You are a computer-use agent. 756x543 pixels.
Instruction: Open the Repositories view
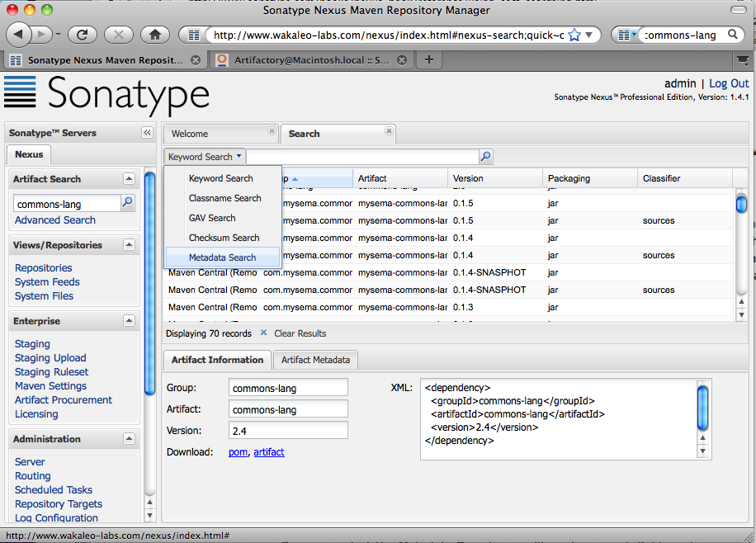44,267
